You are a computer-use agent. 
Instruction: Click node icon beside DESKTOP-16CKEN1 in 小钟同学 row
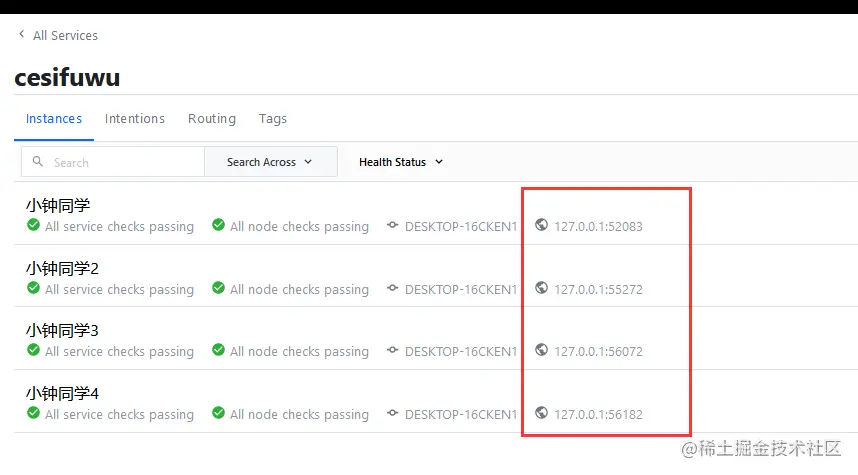[x=392, y=225]
